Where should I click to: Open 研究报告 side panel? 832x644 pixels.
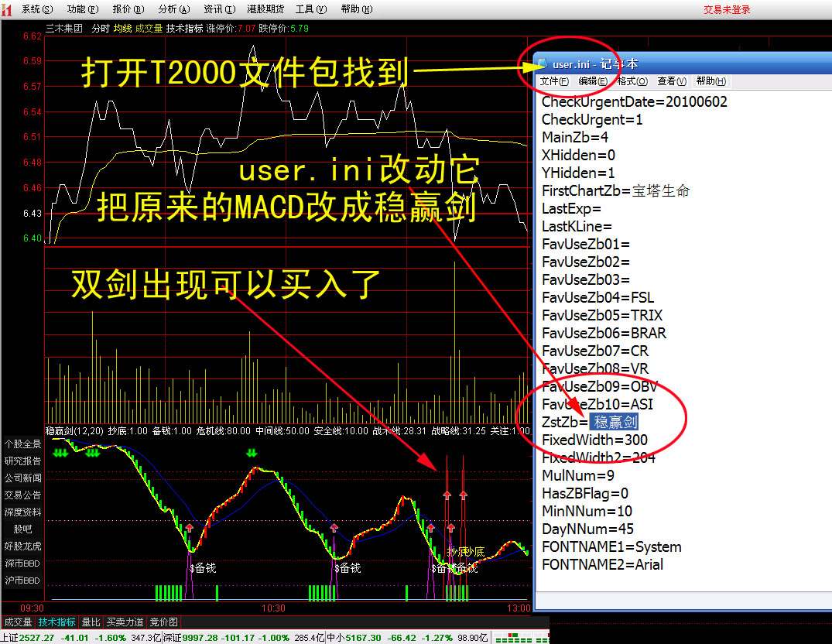(22, 461)
